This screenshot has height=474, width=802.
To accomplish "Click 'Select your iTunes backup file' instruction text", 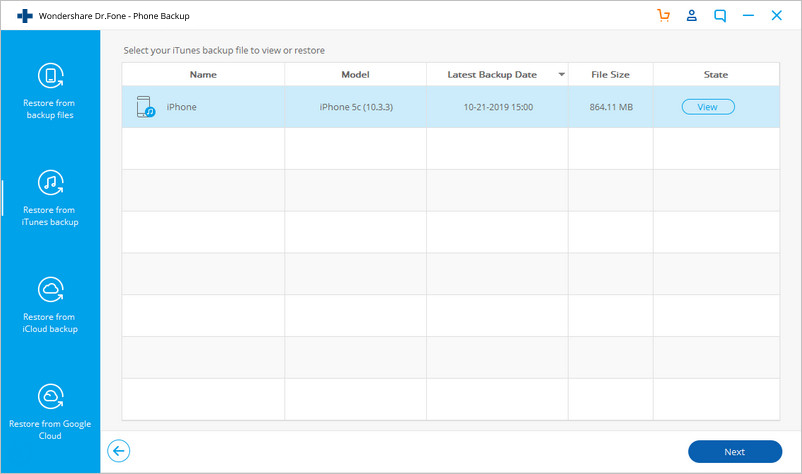I will click(x=224, y=50).
